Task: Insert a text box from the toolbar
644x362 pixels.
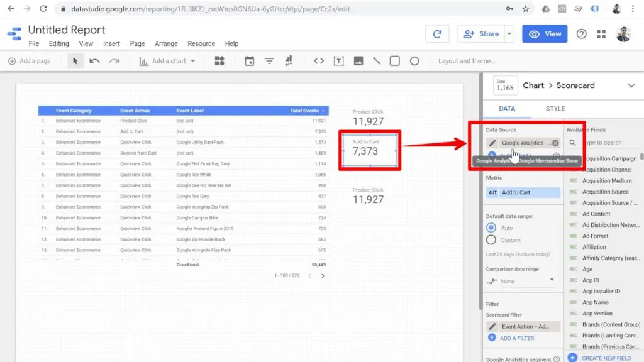Action: (x=340, y=61)
